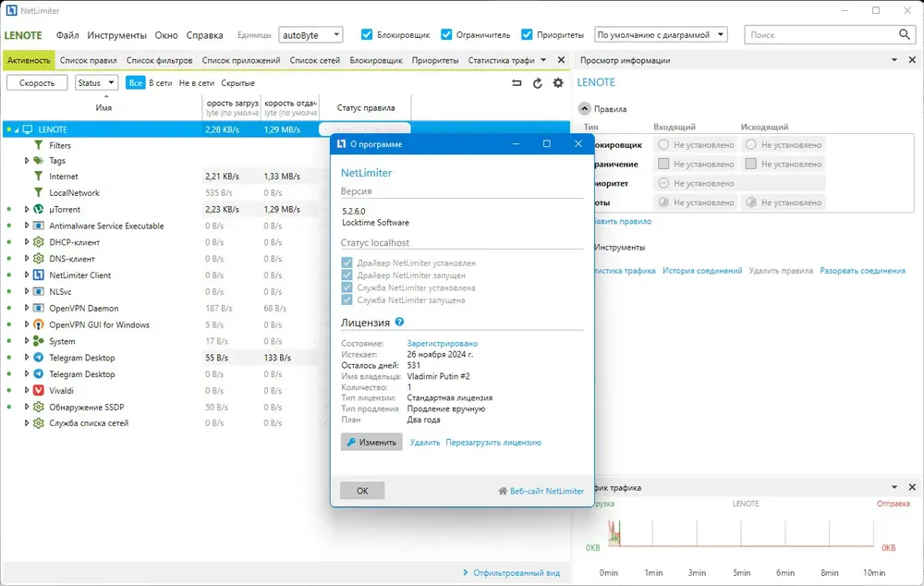Switch to the Список фильтров tab
This screenshot has width=924, height=586.
159,60
